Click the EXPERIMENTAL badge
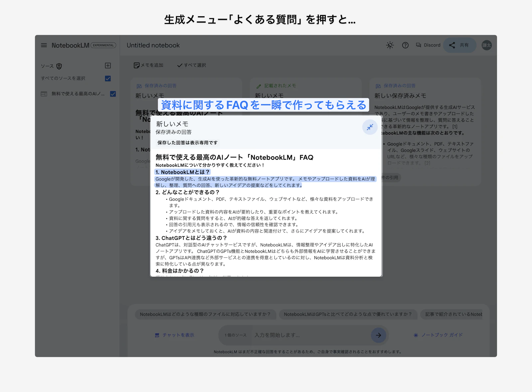The height and width of the screenshot is (392, 532). click(103, 45)
